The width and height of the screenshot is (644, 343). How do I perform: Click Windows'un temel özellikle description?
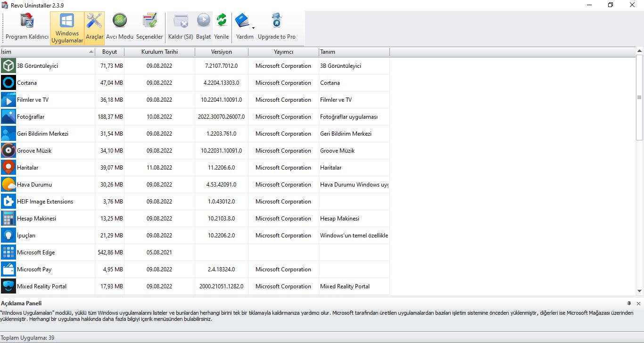354,236
